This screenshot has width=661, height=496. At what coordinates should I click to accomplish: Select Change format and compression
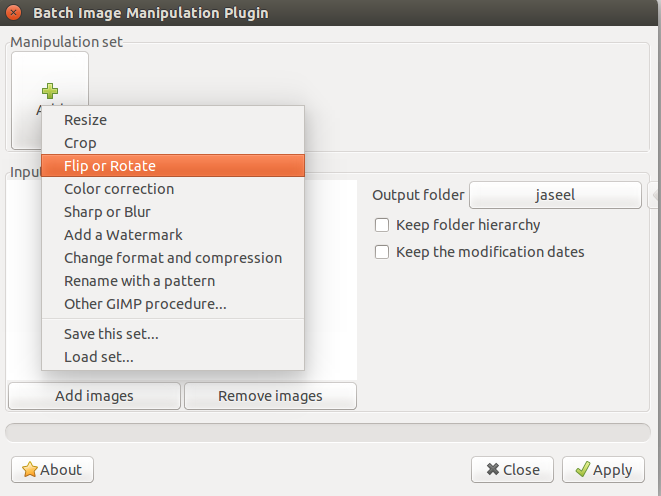pos(173,258)
